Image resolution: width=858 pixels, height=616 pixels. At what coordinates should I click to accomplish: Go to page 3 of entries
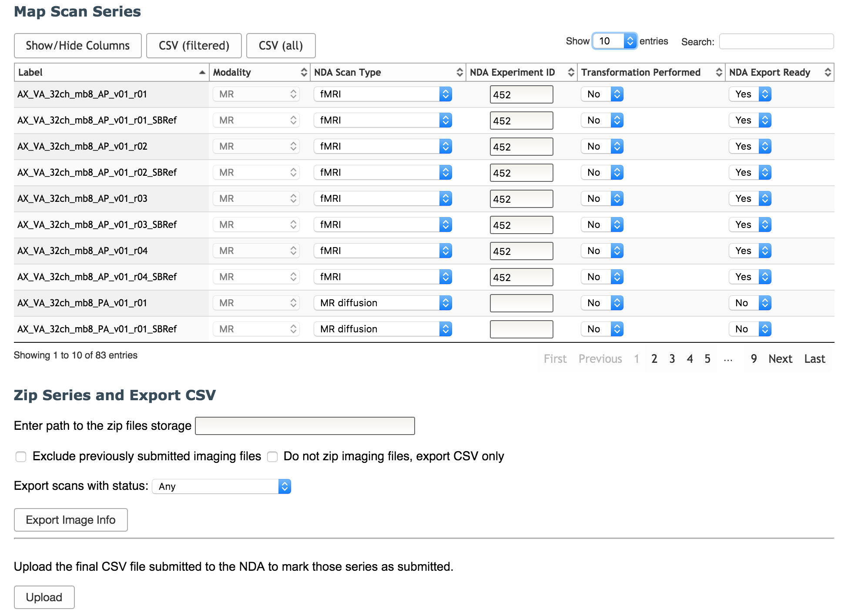coord(672,359)
